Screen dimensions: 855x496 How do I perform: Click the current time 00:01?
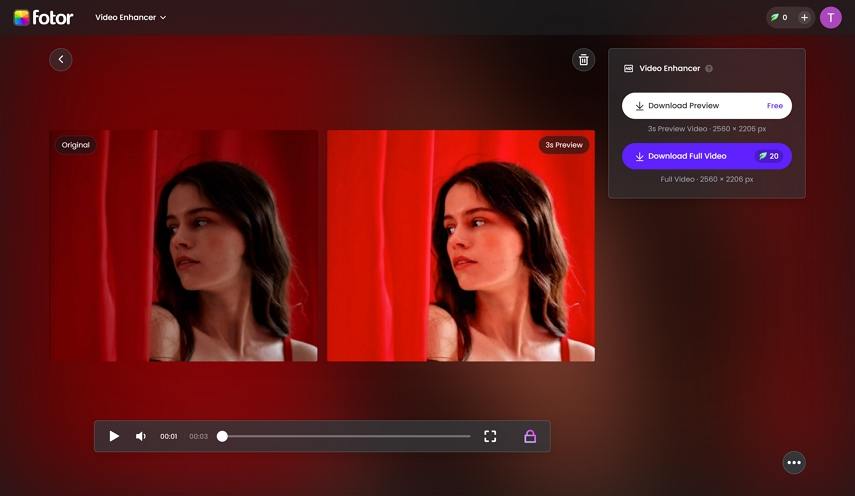tap(168, 437)
